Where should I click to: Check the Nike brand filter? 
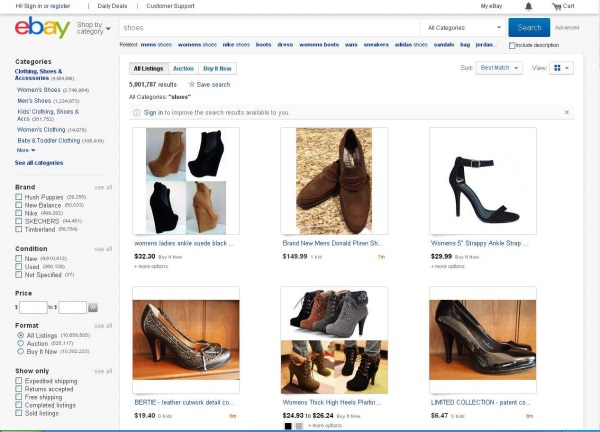[x=19, y=213]
